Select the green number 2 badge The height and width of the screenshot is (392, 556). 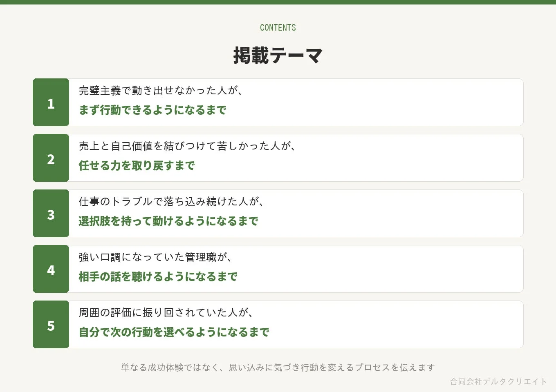[x=51, y=158]
